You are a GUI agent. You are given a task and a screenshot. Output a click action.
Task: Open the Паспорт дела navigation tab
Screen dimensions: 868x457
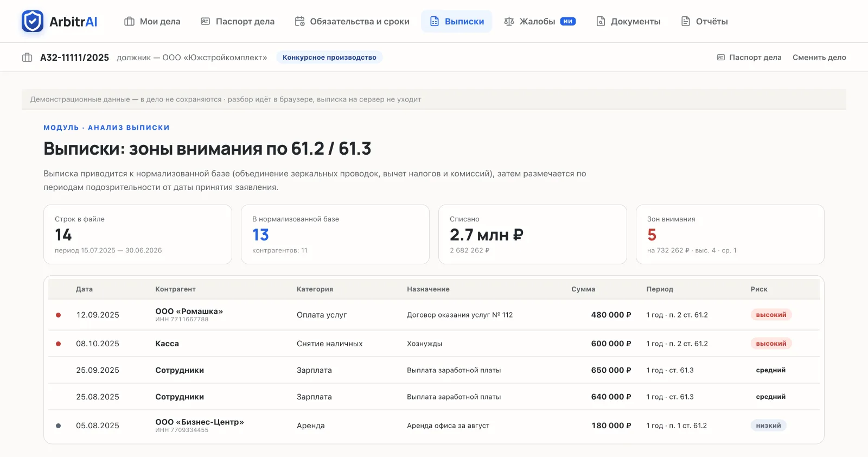click(x=238, y=21)
